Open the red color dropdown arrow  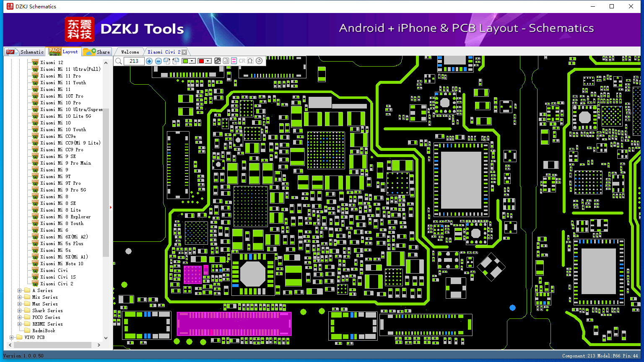[x=208, y=61]
